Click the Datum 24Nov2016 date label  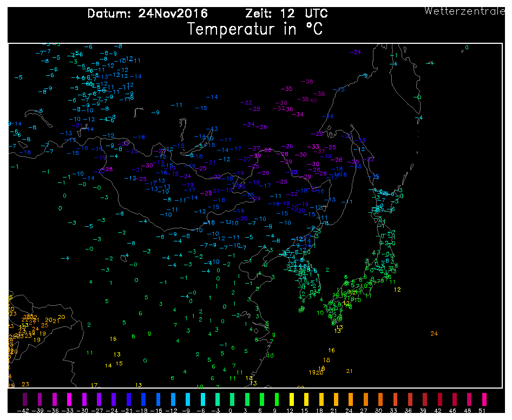[147, 14]
